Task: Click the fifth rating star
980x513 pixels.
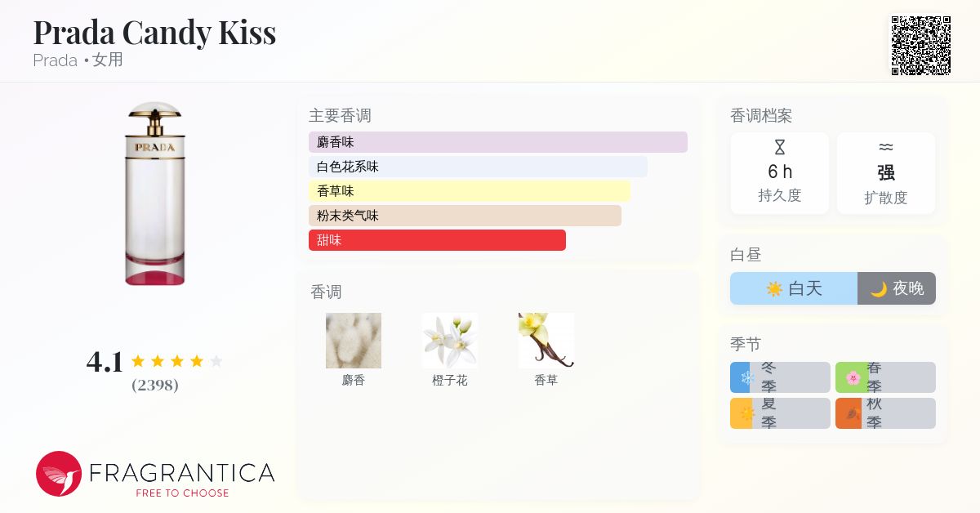Action: [216, 360]
